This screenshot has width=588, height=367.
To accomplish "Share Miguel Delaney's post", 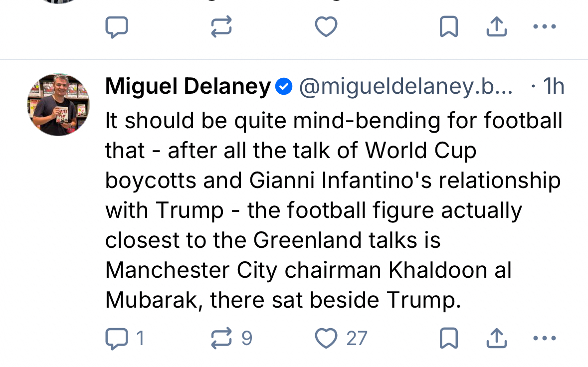I will point(496,339).
